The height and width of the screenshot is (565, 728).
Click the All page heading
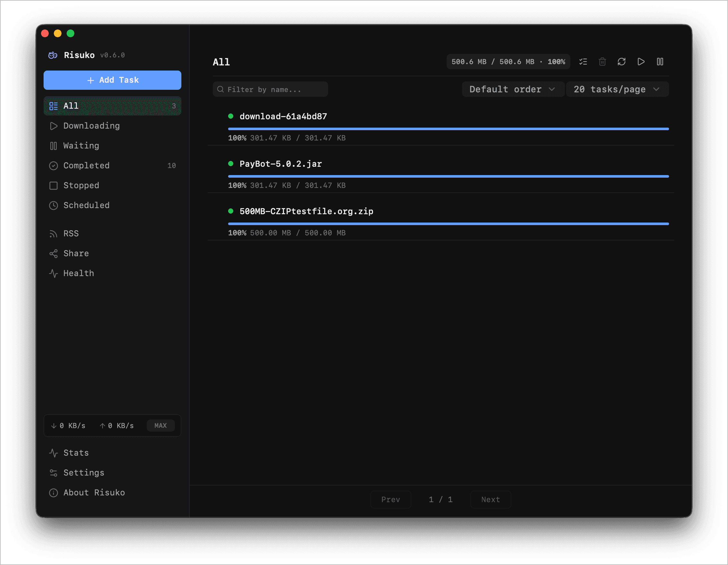coord(221,62)
